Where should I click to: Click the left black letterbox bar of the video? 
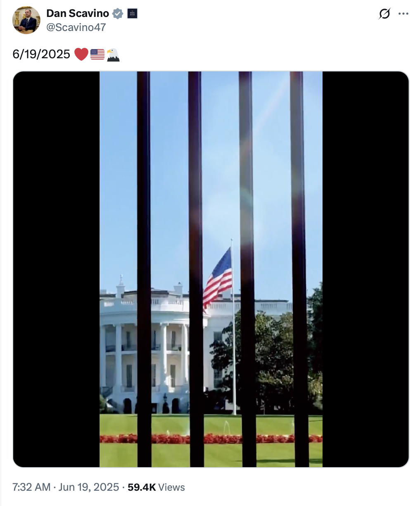coord(57,269)
